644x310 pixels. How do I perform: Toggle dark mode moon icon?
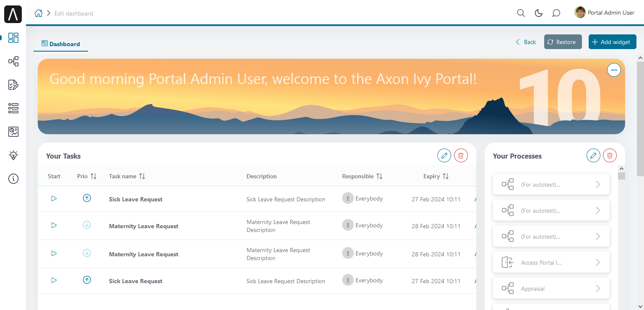(x=539, y=13)
